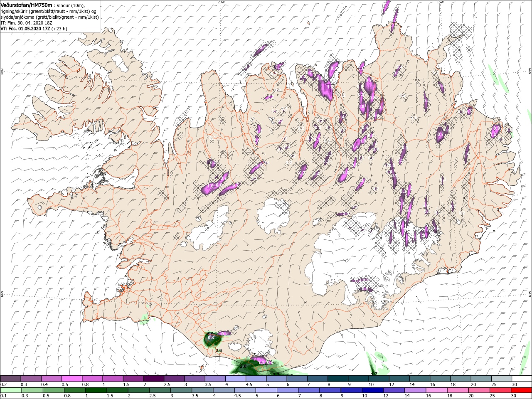Click the pale green 0.1 swatch in the bottom legend row
This screenshot has height=399, width=532.
point(10,390)
